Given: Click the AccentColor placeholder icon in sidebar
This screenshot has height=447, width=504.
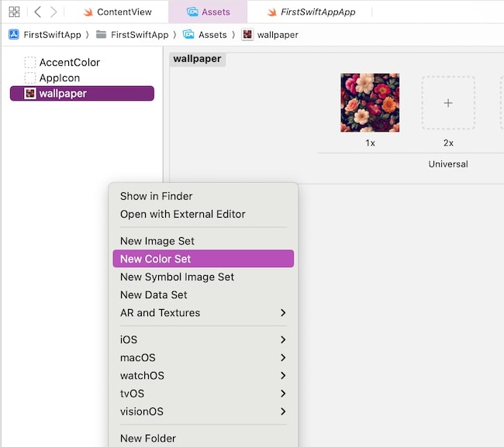Looking at the screenshot, I should pyautogui.click(x=30, y=63).
